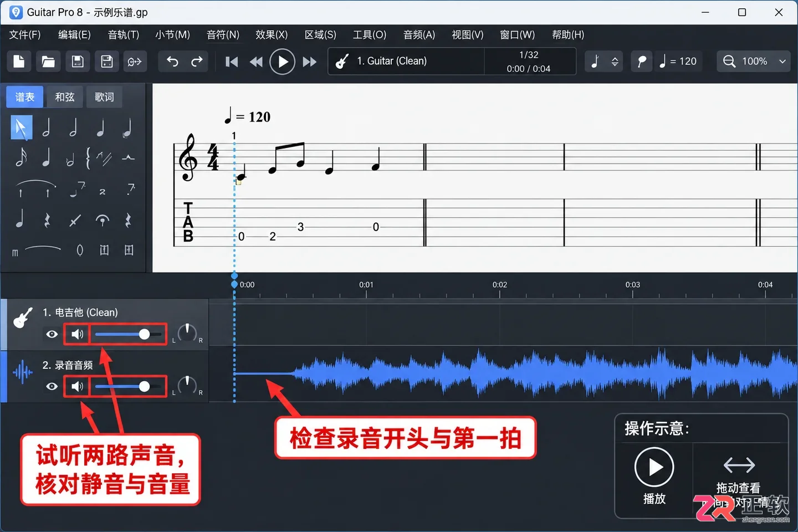Viewport: 798px width, 532px height.
Task: Click the electric guitar icon on track 1
Action: click(x=22, y=318)
